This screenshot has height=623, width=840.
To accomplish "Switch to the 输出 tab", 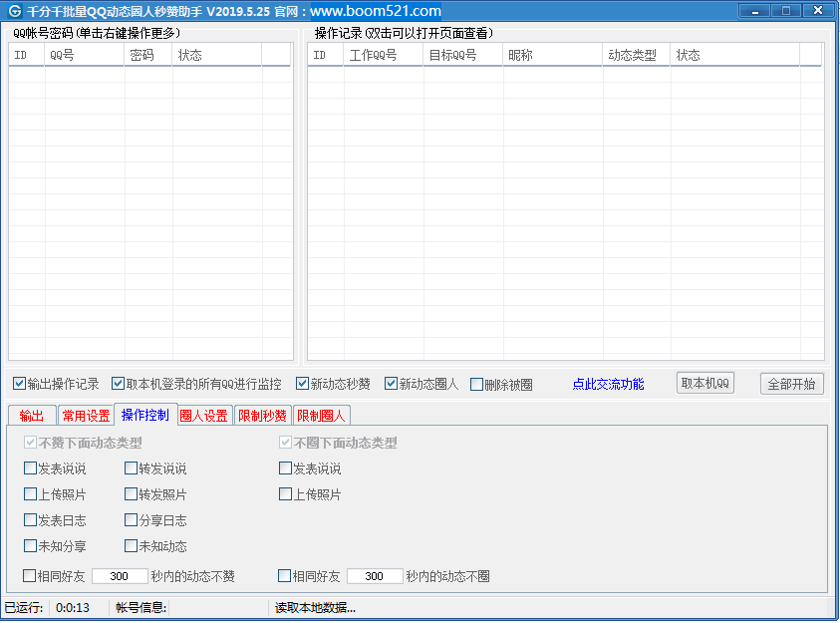I will [x=32, y=416].
